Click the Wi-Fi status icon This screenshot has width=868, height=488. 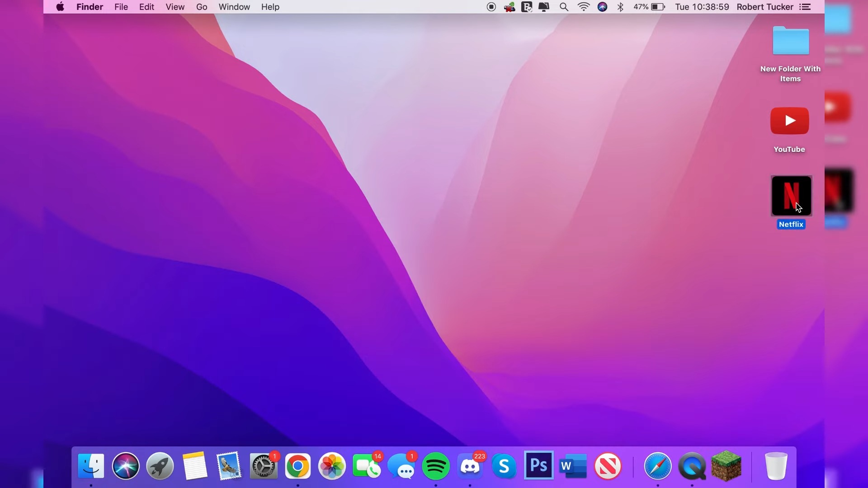(x=584, y=7)
